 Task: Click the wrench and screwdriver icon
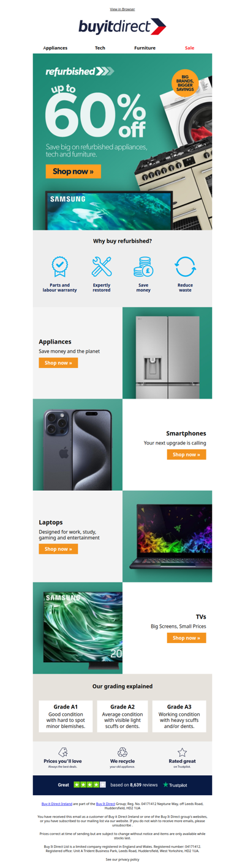102,267
